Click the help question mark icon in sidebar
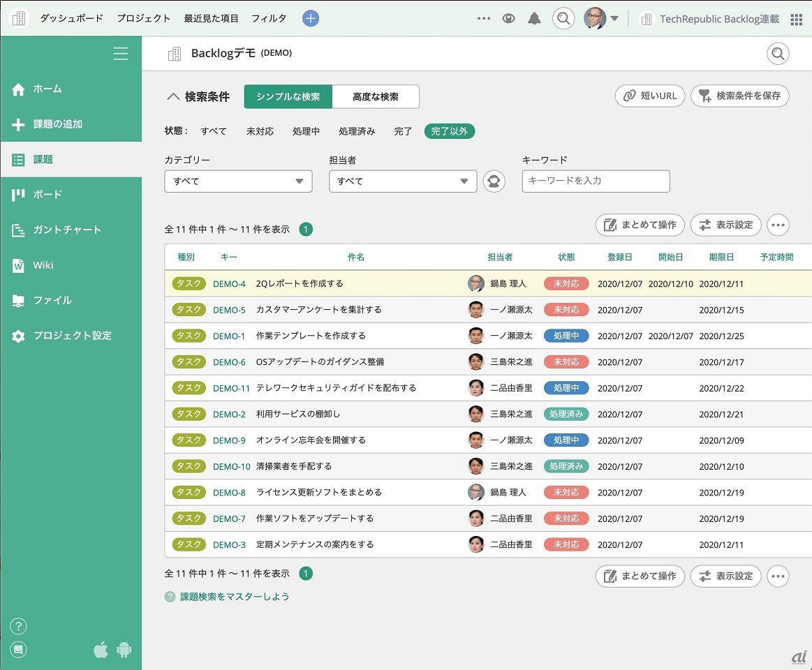This screenshot has height=670, width=812. coord(20,626)
